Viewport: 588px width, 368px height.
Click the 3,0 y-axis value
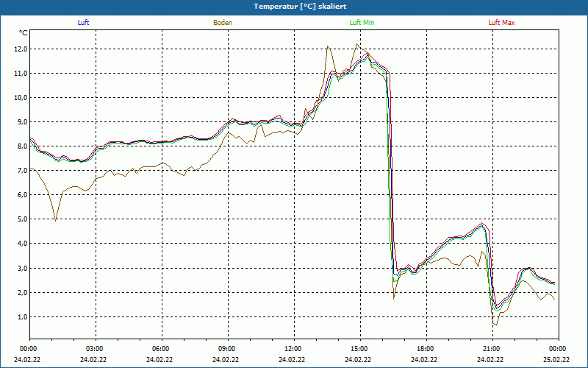pos(22,268)
